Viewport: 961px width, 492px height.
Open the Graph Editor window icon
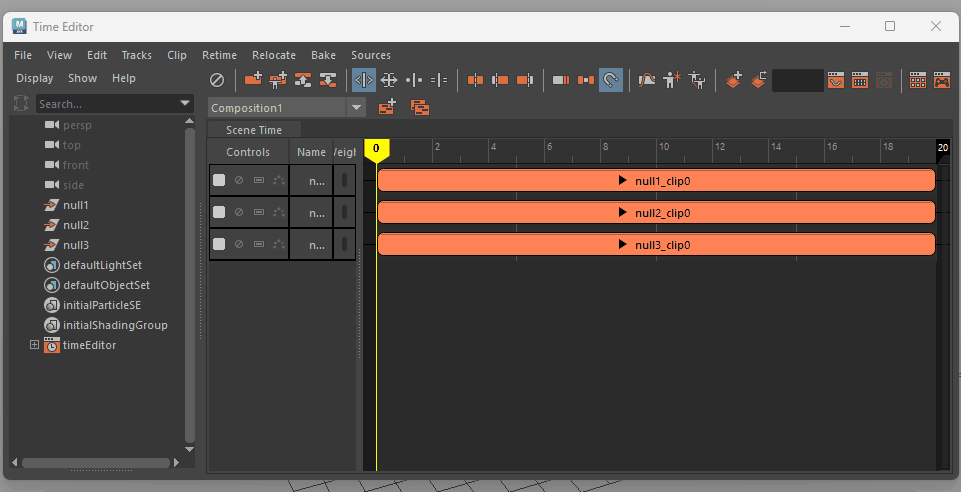coord(836,80)
